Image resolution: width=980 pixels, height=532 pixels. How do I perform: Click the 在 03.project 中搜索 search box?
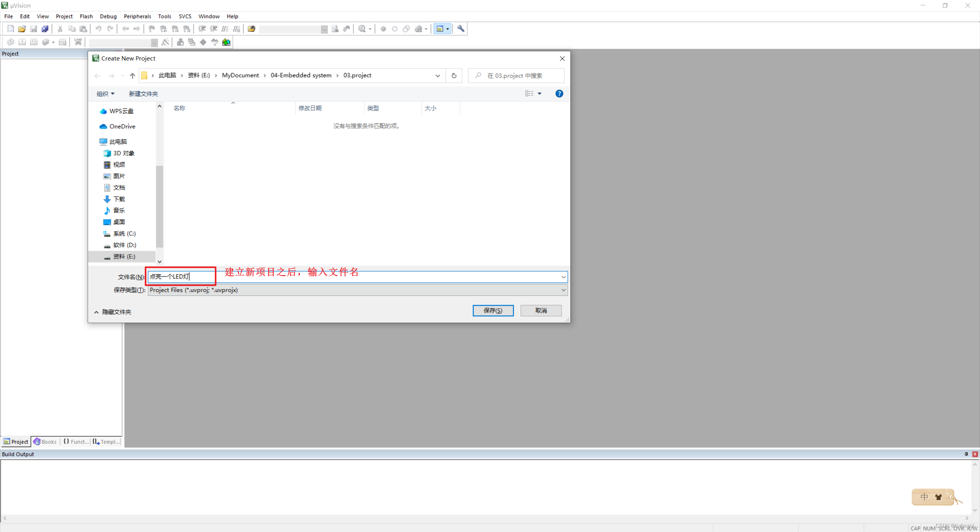pyautogui.click(x=516, y=76)
